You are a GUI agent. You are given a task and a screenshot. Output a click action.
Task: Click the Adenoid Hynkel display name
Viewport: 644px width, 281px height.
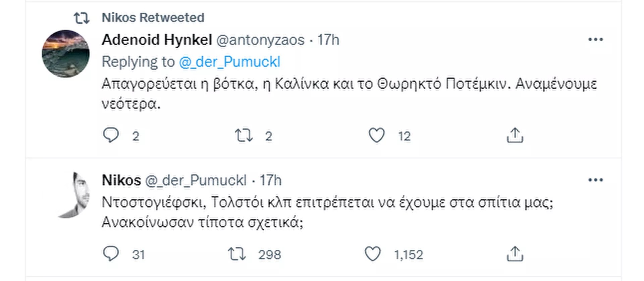157,40
